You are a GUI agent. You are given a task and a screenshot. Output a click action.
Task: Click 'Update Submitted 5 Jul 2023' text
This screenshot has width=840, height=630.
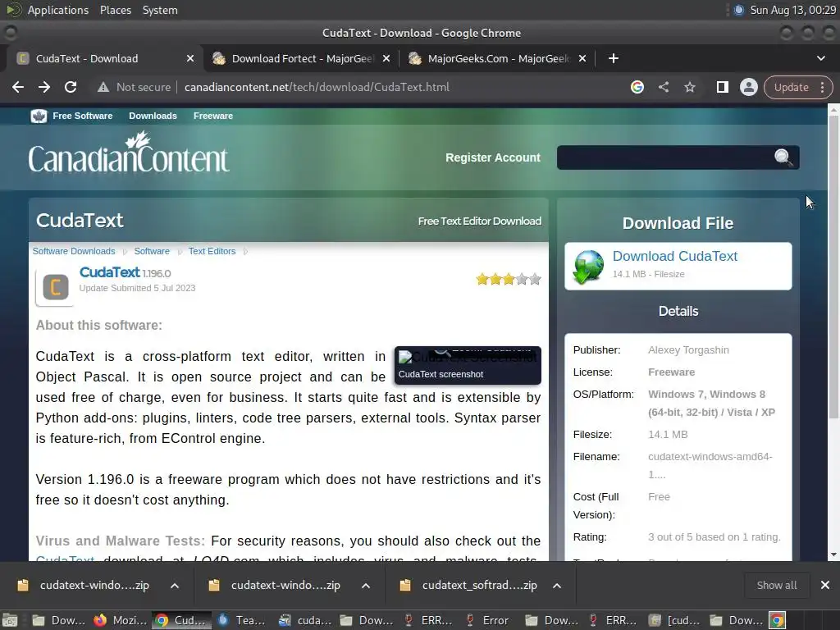(137, 288)
